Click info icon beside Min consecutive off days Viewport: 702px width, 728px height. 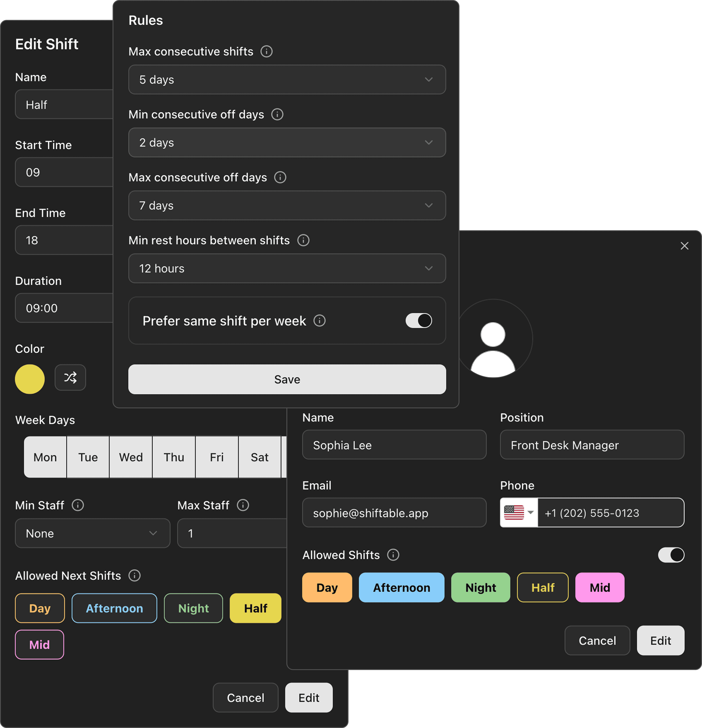pyautogui.click(x=277, y=115)
